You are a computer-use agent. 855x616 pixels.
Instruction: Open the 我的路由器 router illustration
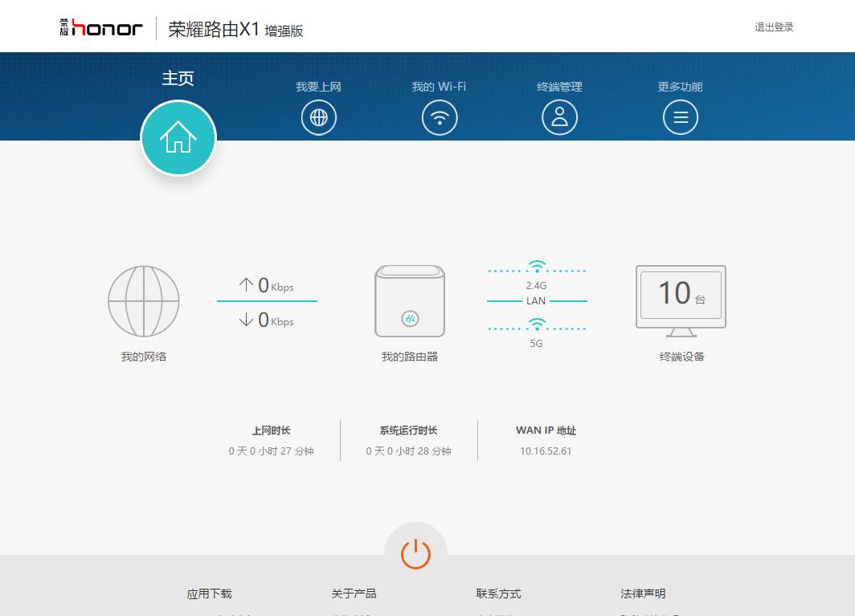pyautogui.click(x=410, y=301)
